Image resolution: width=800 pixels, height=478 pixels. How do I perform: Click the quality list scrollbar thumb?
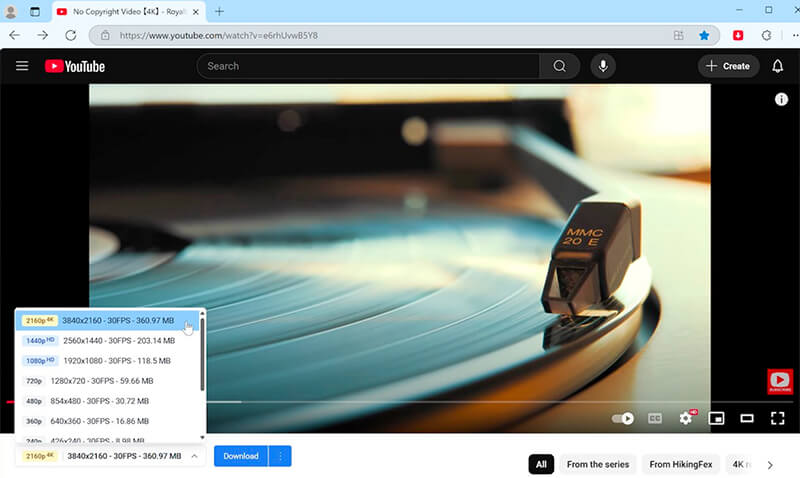(x=203, y=353)
